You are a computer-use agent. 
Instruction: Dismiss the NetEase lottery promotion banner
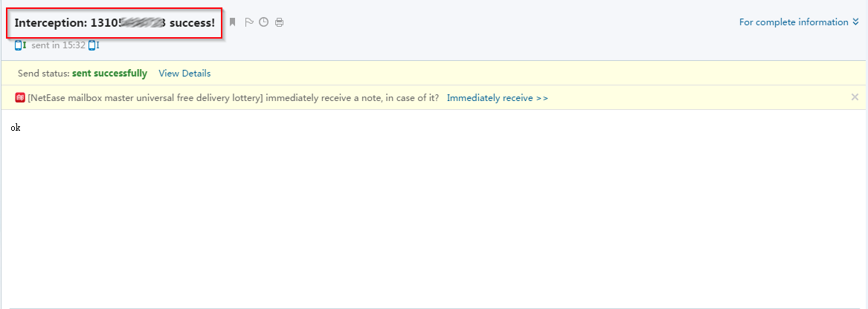[x=855, y=97]
